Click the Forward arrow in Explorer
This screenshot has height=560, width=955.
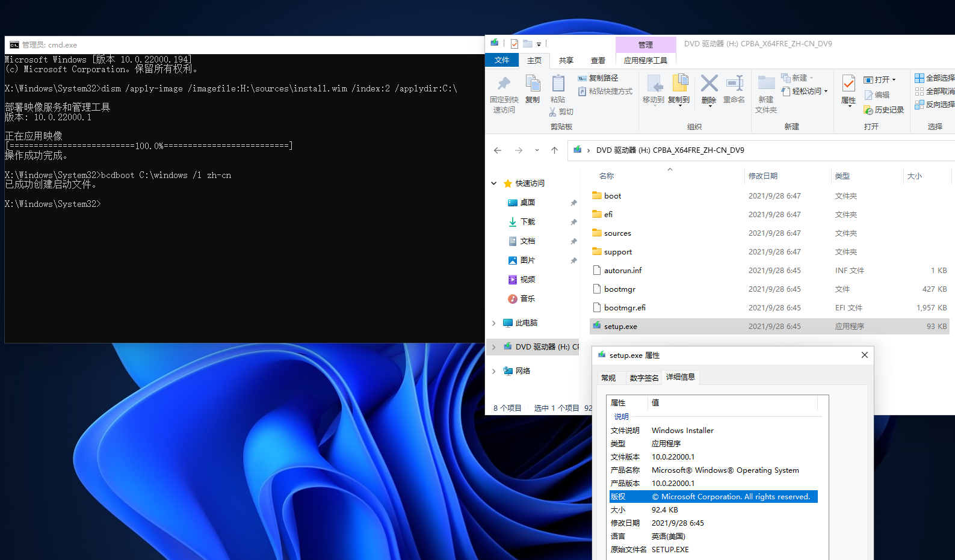click(519, 150)
